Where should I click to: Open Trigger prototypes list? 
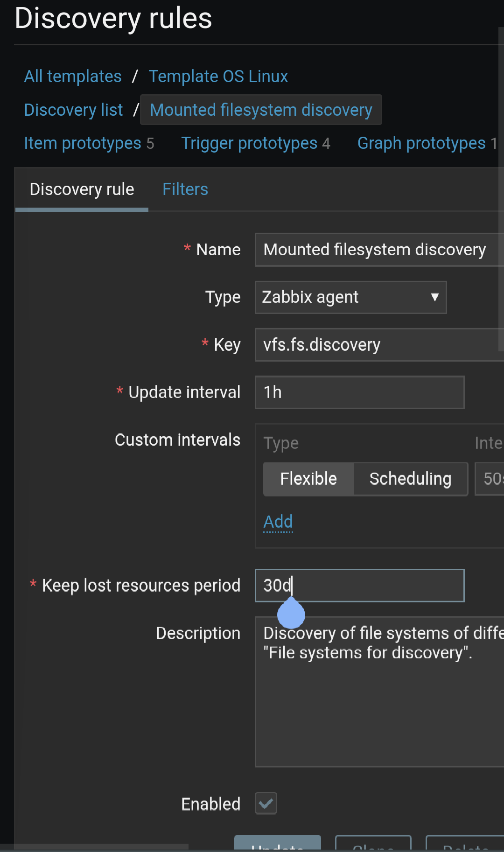[x=249, y=143]
